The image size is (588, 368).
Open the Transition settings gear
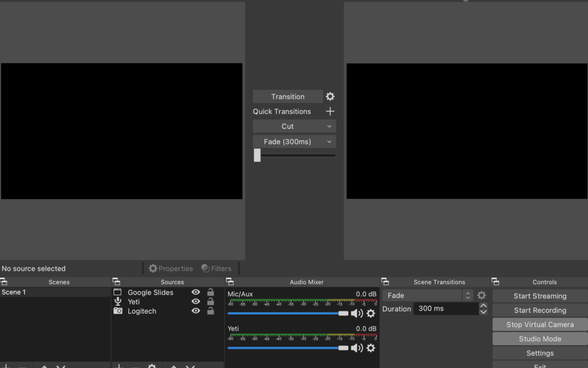click(330, 96)
